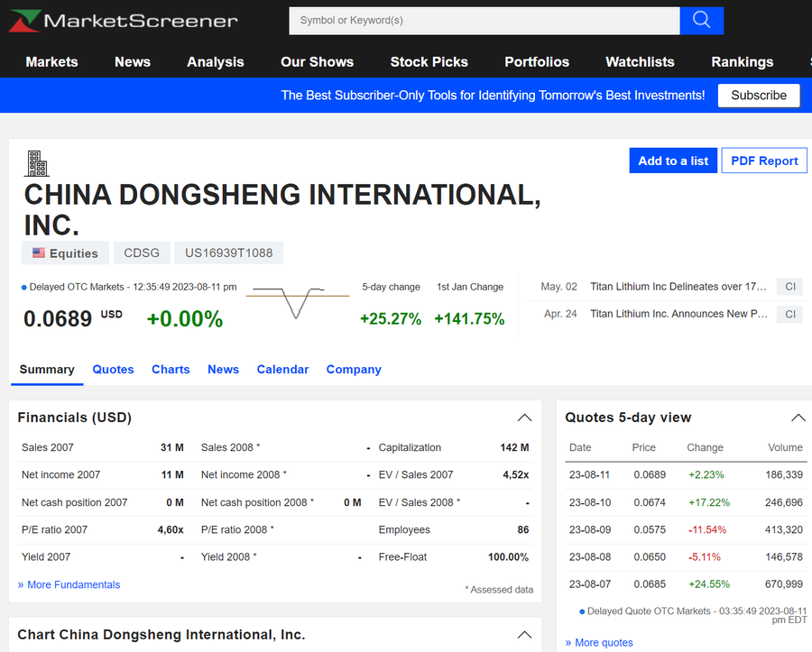Viewport: 812px width, 652px height.
Task: Click the intraday mini price chart
Action: (298, 303)
